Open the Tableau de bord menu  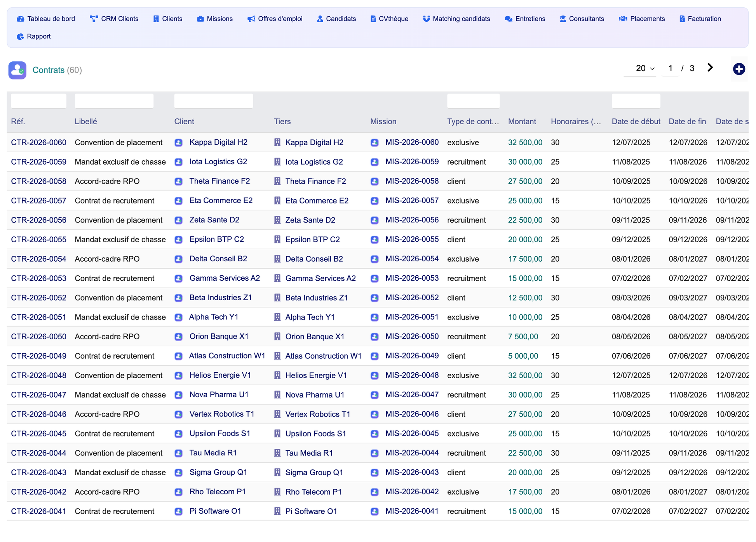(x=46, y=19)
